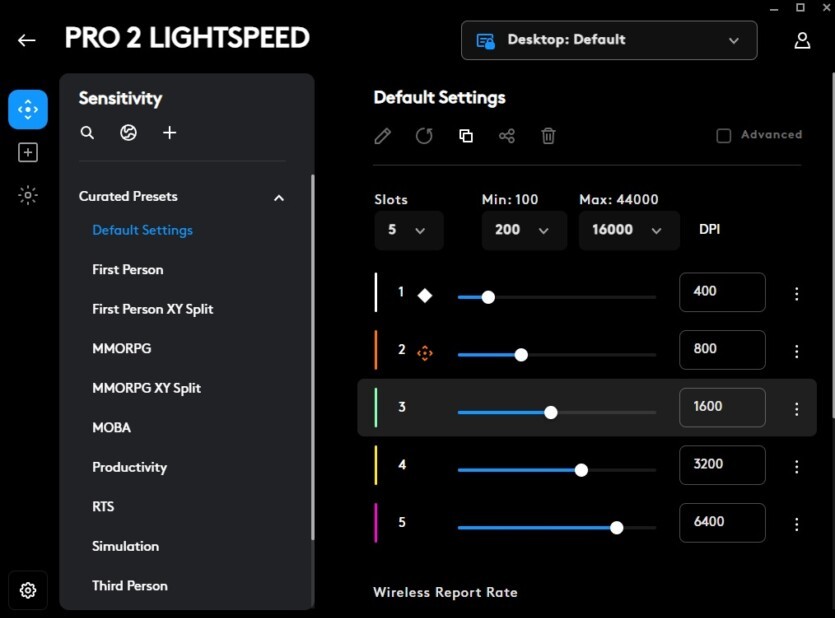Viewport: 835px width, 618px height.
Task: Open the options menu for slot 3
Action: 796,408
